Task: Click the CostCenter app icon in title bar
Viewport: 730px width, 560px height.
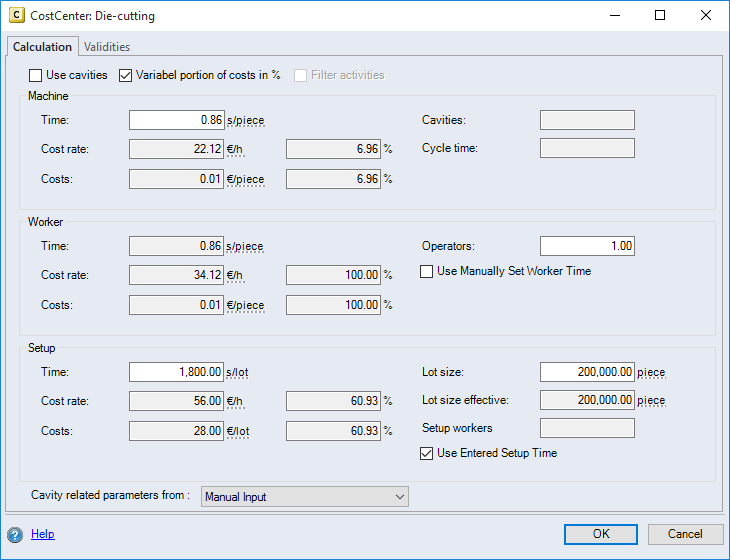Action: (x=17, y=16)
